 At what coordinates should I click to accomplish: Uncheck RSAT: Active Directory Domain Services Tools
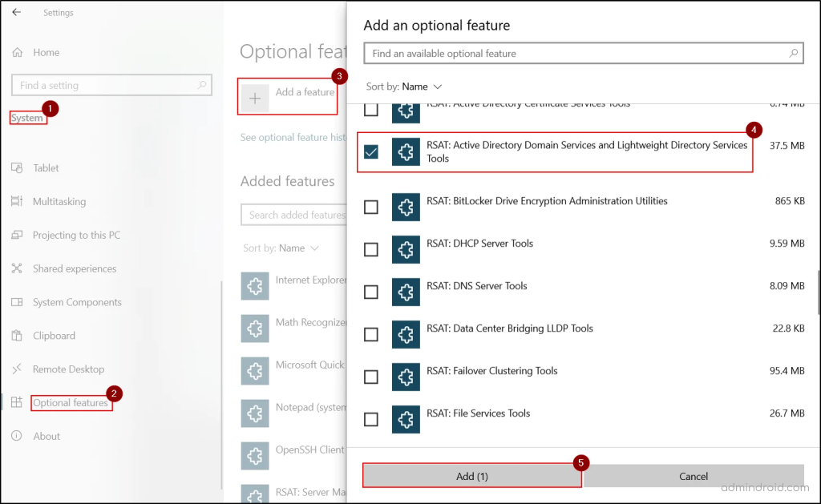(x=371, y=151)
